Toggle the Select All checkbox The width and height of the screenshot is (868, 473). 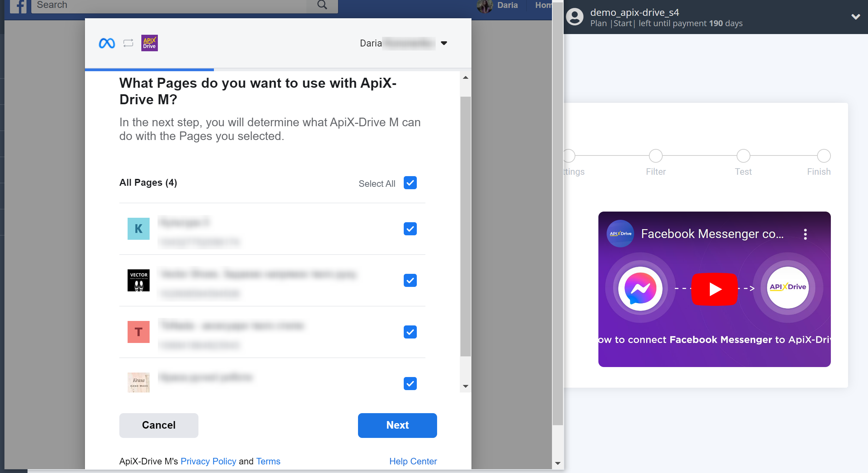[x=410, y=183]
